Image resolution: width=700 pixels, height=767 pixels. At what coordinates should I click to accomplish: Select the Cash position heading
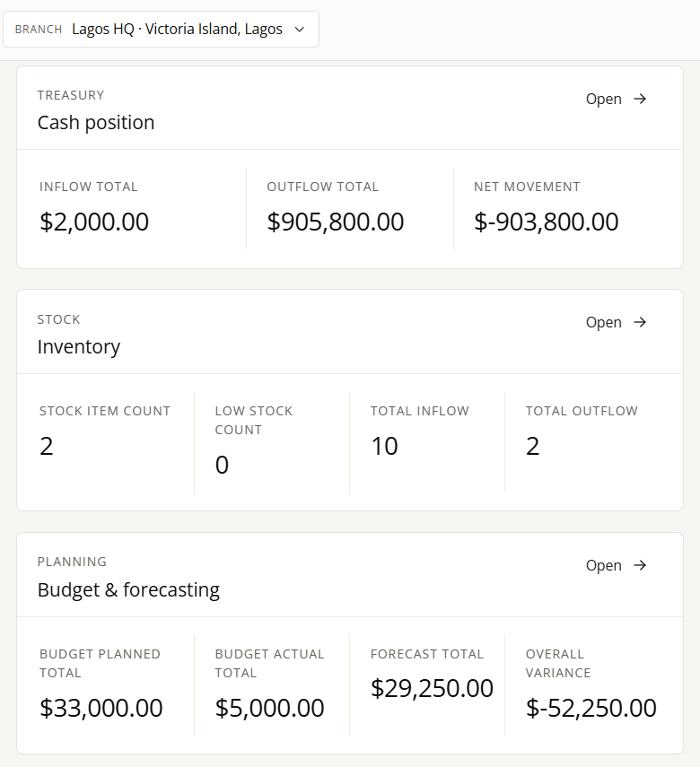click(96, 123)
